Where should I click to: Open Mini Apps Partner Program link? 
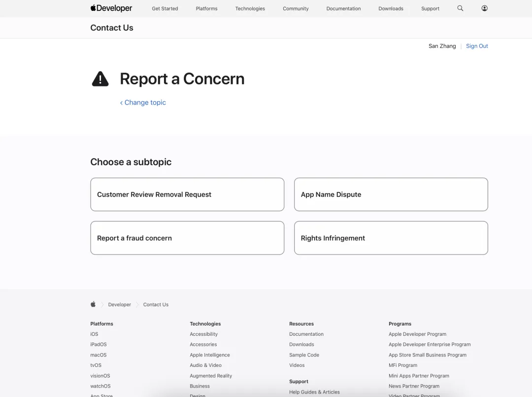coord(419,376)
